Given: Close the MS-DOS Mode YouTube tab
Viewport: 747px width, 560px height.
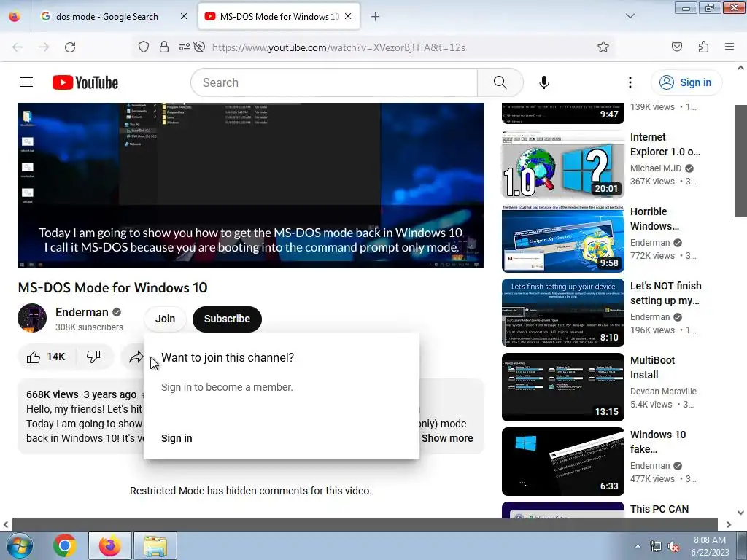Looking at the screenshot, I should point(348,16).
